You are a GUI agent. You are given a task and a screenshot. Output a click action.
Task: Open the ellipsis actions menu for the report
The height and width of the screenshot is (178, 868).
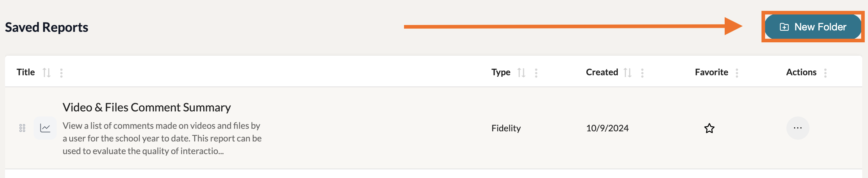798,128
